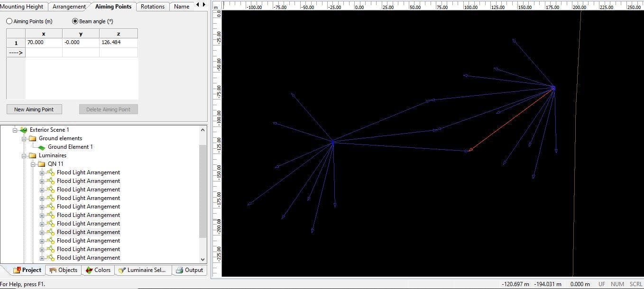This screenshot has height=289, width=644.
Task: Click the Exterior Scene 1 scene icon
Action: [x=24, y=130]
